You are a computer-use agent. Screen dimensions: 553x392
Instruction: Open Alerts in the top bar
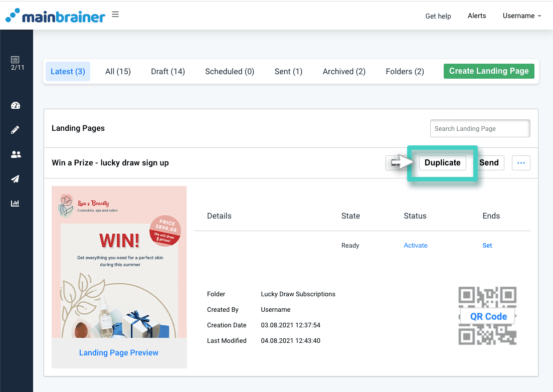click(x=477, y=16)
